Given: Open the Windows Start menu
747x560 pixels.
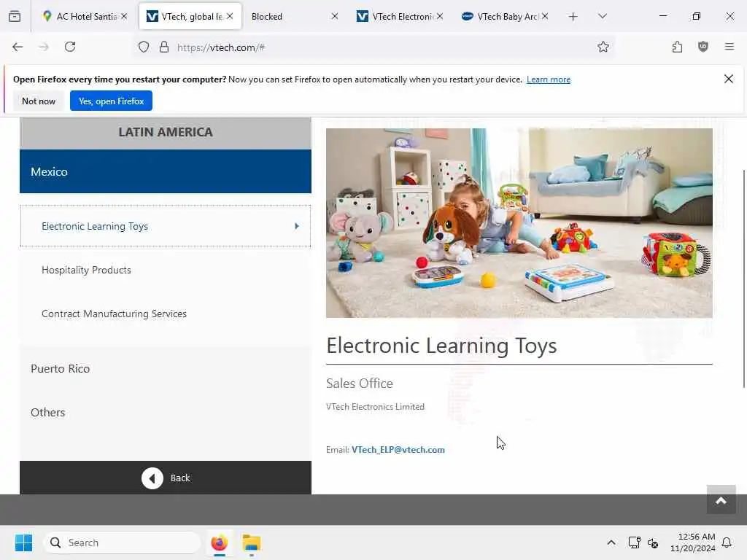Looking at the screenshot, I should click(24, 542).
